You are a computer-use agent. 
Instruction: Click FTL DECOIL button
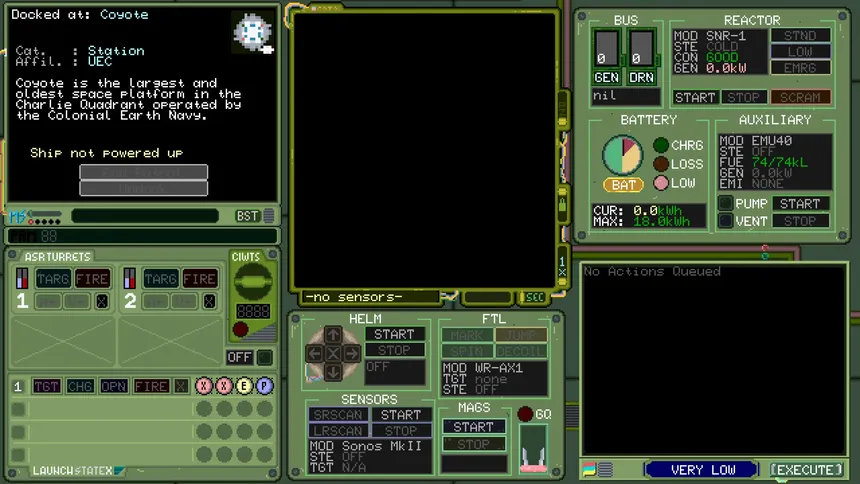click(521, 351)
